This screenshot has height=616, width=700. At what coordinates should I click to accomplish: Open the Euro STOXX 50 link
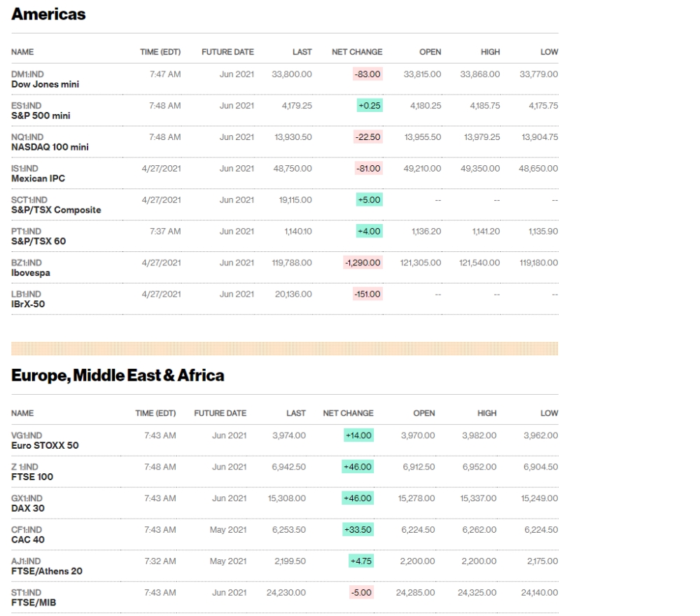click(45, 445)
